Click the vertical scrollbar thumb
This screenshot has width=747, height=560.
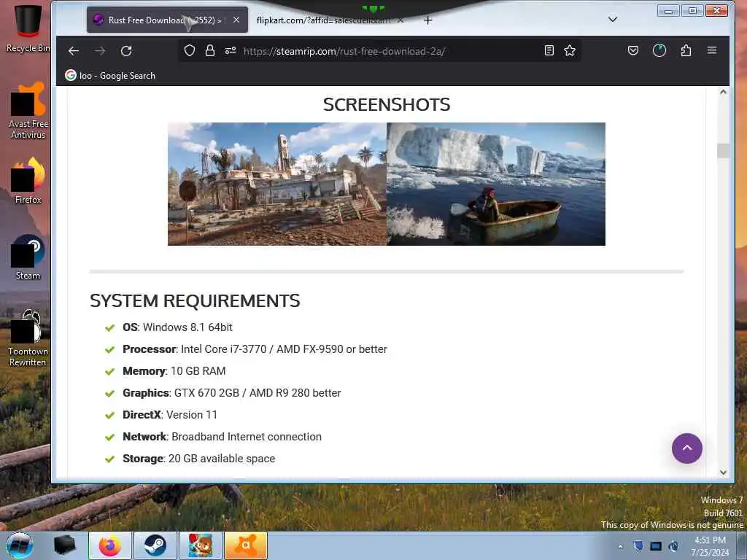pos(723,150)
